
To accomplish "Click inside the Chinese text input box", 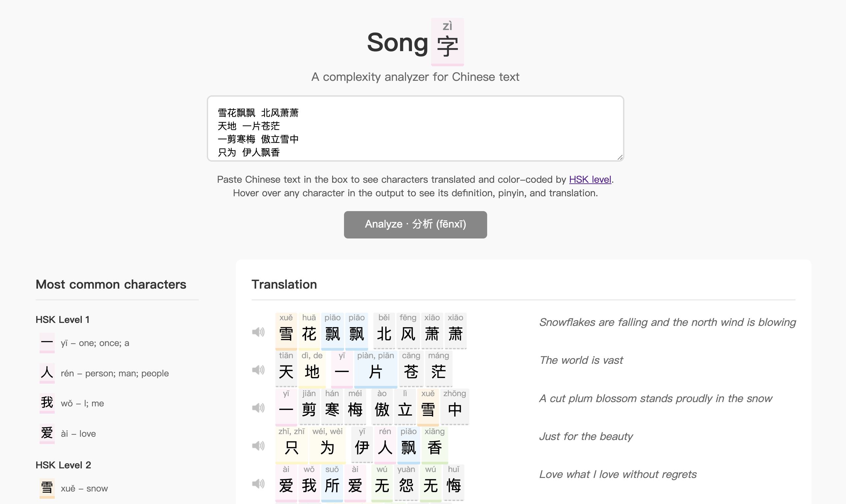I will pyautogui.click(x=415, y=129).
